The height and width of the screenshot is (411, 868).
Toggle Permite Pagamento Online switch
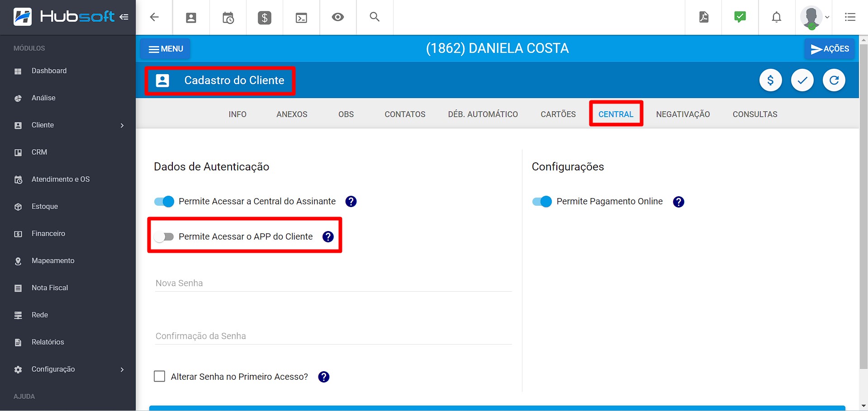pos(542,201)
